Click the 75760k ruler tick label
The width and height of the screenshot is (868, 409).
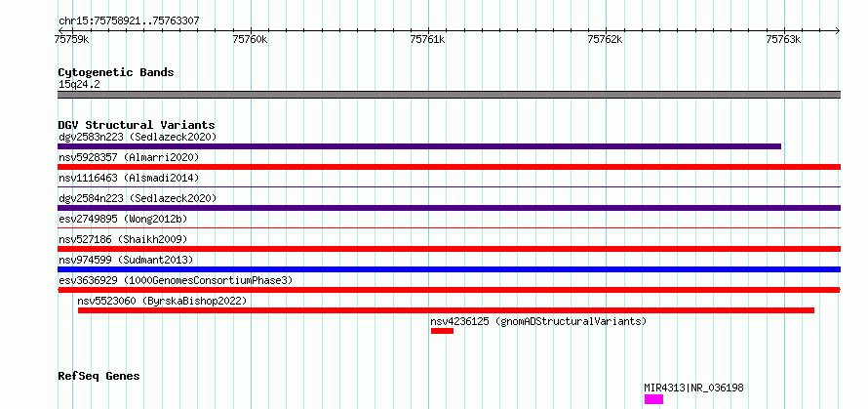251,39
